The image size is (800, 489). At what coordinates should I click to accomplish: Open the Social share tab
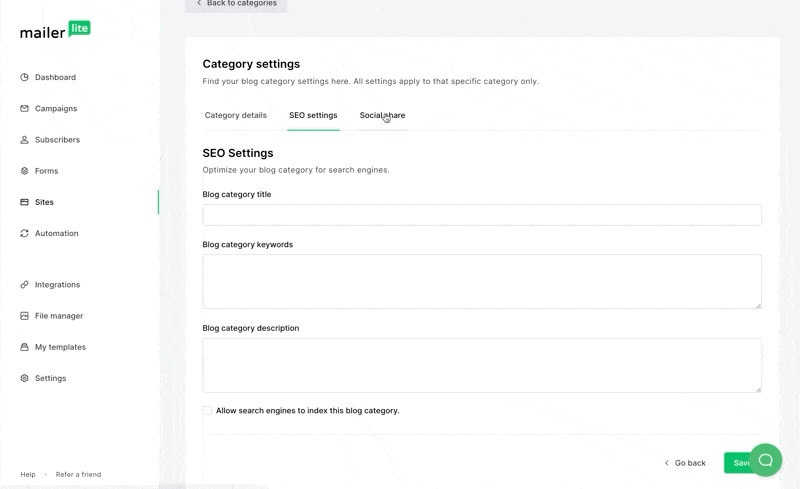[x=382, y=116]
